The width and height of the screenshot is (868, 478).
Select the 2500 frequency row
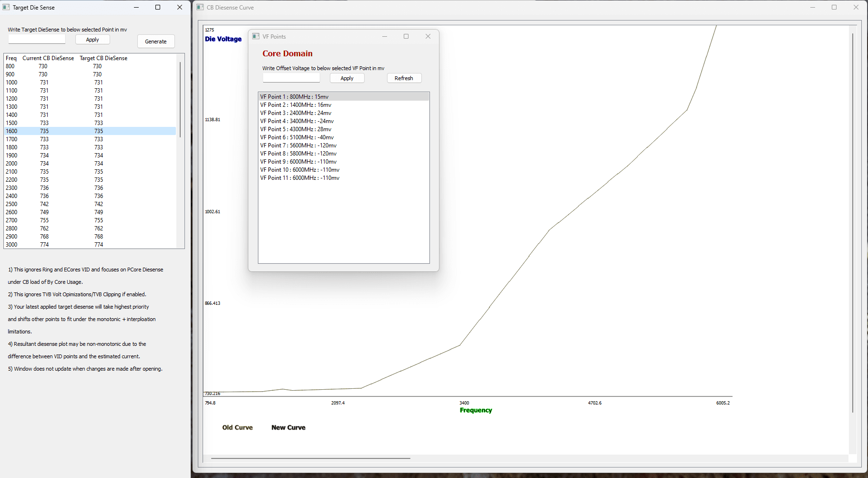click(90, 204)
